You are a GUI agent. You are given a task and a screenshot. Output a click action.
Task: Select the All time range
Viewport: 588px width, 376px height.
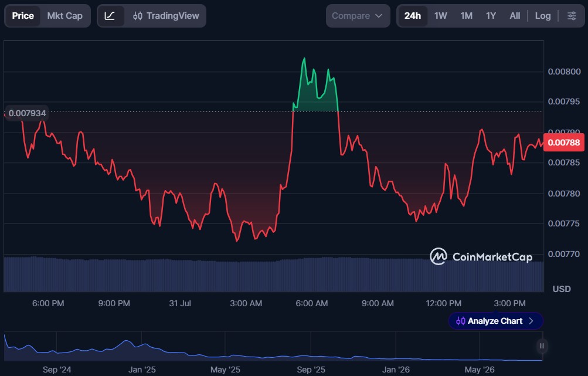tap(515, 16)
